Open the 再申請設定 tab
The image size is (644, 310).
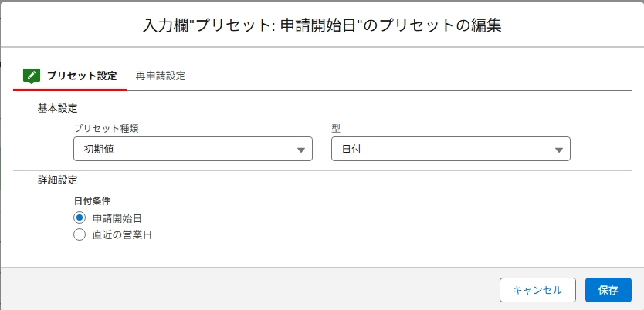[x=160, y=76]
